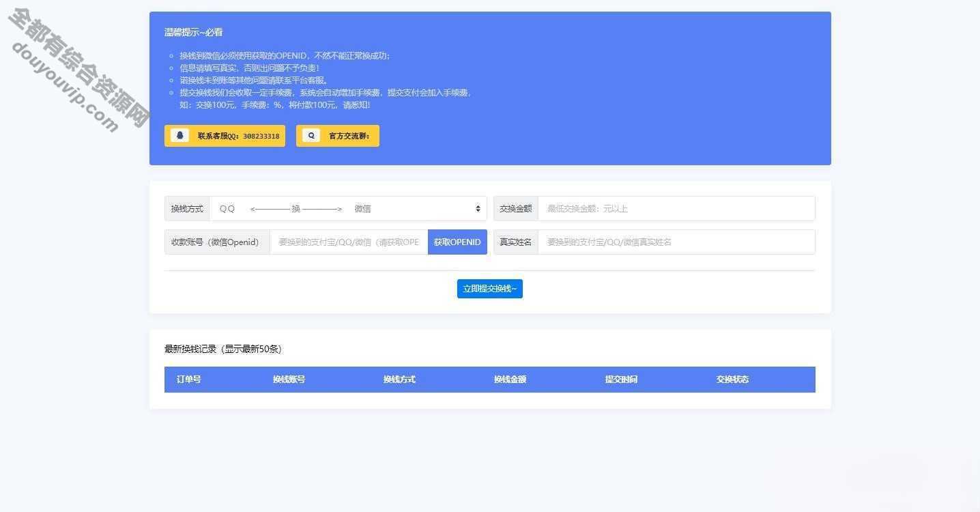Click the 换钱方式 table column header
The height and width of the screenshot is (512, 980).
pos(399,380)
